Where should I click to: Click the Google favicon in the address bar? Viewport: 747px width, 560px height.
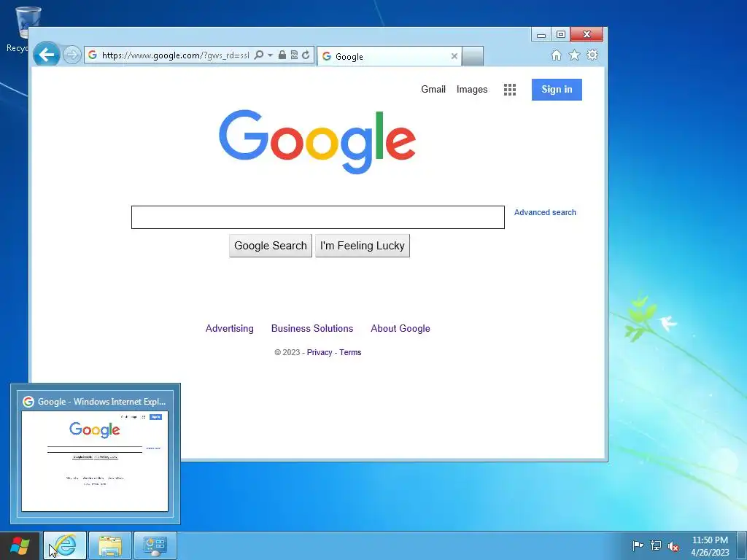93,55
